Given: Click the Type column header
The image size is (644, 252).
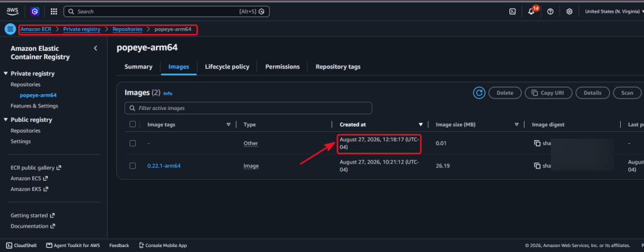Looking at the screenshot, I should (x=250, y=124).
